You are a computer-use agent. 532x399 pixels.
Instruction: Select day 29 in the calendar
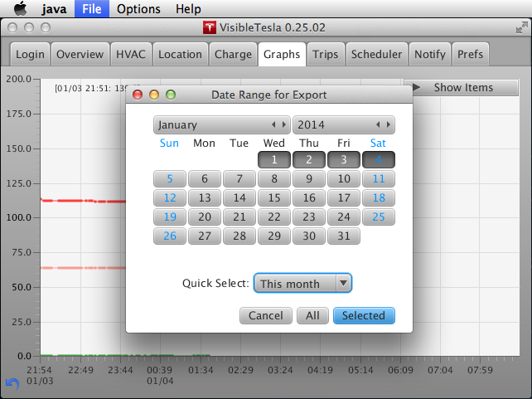(x=274, y=236)
